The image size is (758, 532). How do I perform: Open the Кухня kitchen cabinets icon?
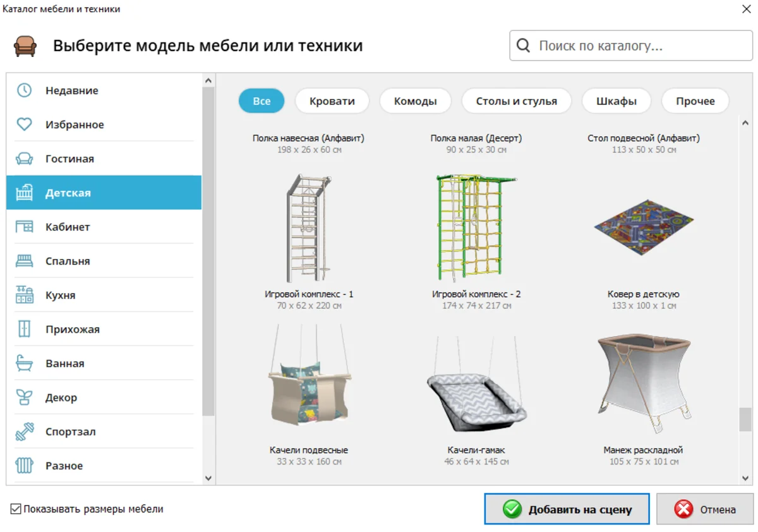24,295
